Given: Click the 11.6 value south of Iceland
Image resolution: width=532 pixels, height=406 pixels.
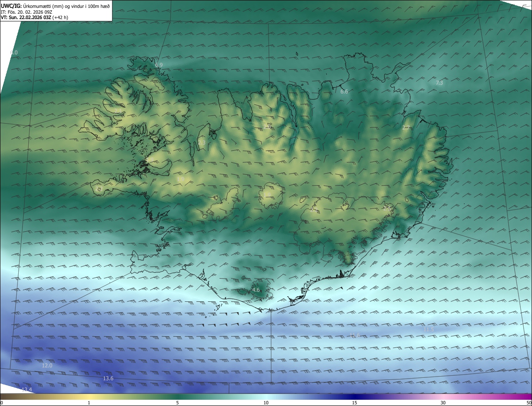Looking at the screenshot, I should point(355,335).
